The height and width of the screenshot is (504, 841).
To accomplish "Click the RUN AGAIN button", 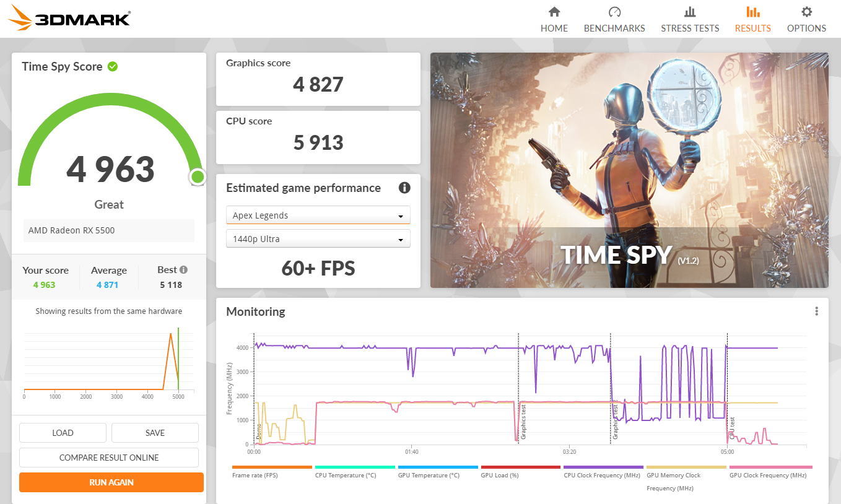I will click(x=111, y=482).
